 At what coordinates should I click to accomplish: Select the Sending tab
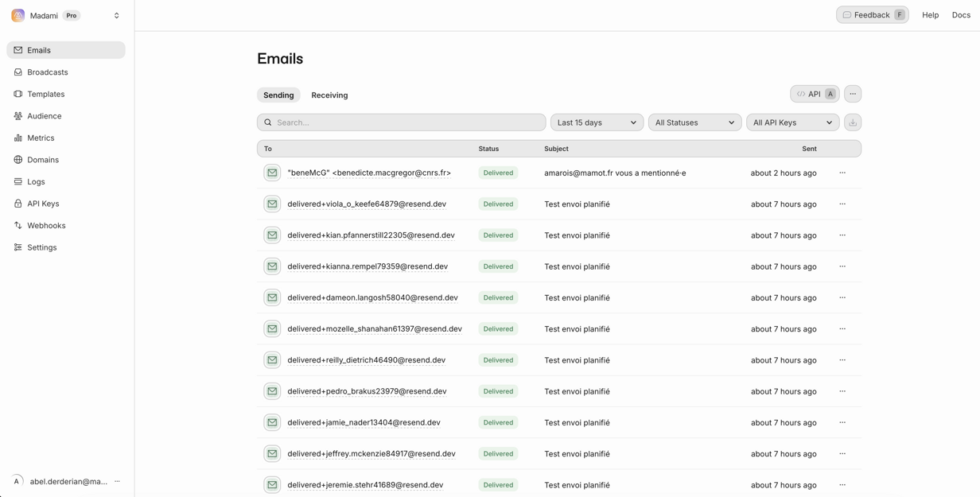tap(278, 95)
